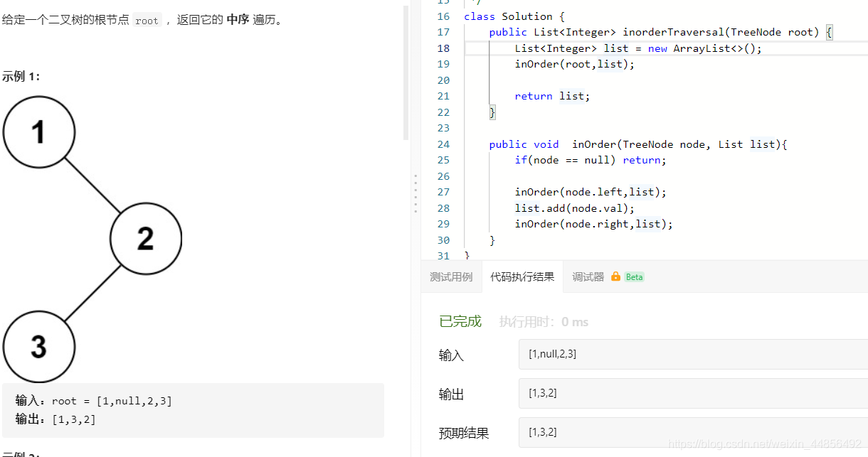Click the example line 输出：[1,3,2]
Screen dimensions: 868x457
click(55, 419)
